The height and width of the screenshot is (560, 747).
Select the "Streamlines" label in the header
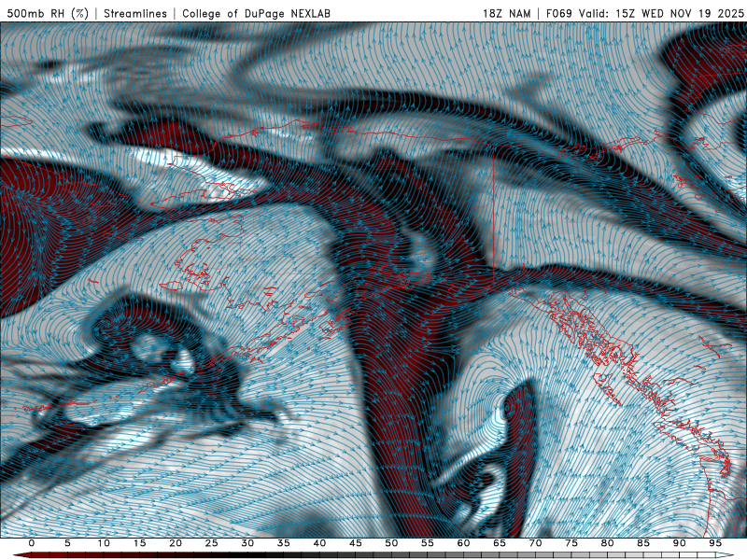click(x=135, y=13)
